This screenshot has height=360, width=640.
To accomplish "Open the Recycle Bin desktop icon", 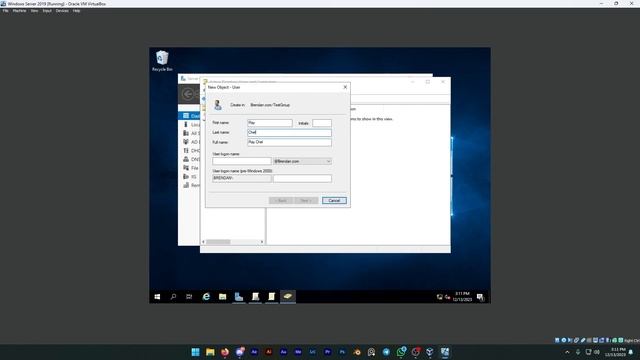I will (162, 61).
